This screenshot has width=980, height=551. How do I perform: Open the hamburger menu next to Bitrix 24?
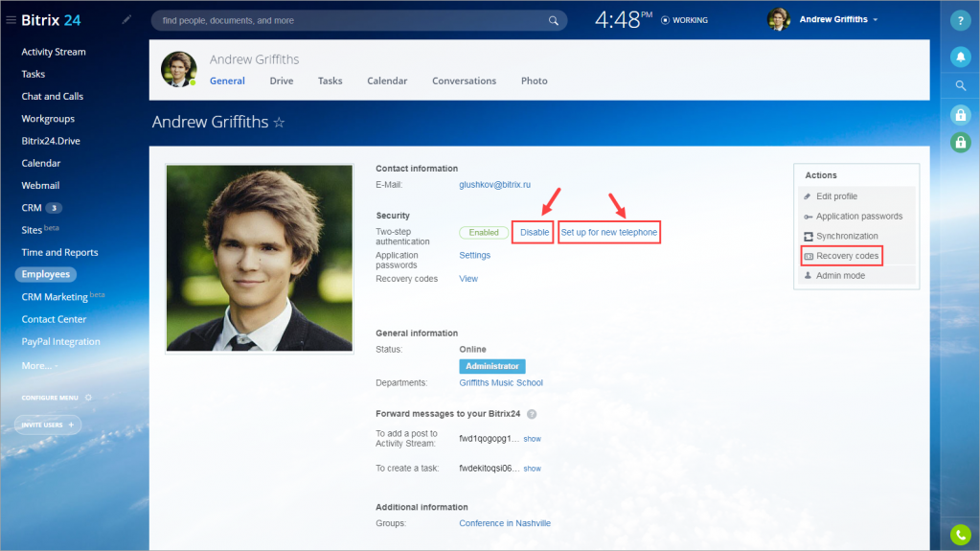coord(11,20)
